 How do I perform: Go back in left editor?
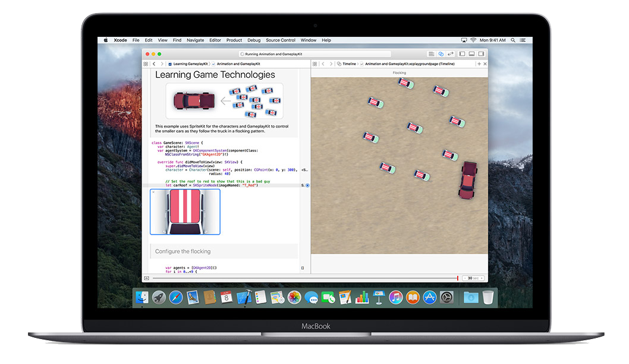[154, 64]
